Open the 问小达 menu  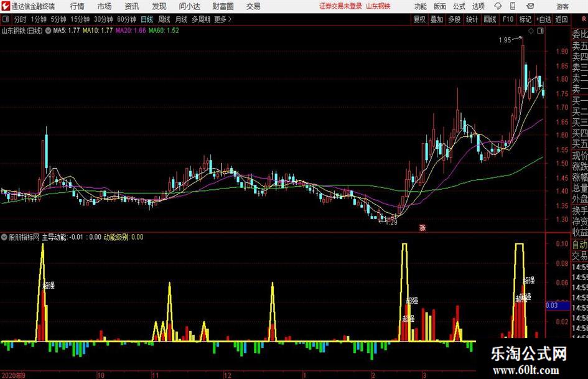point(189,6)
